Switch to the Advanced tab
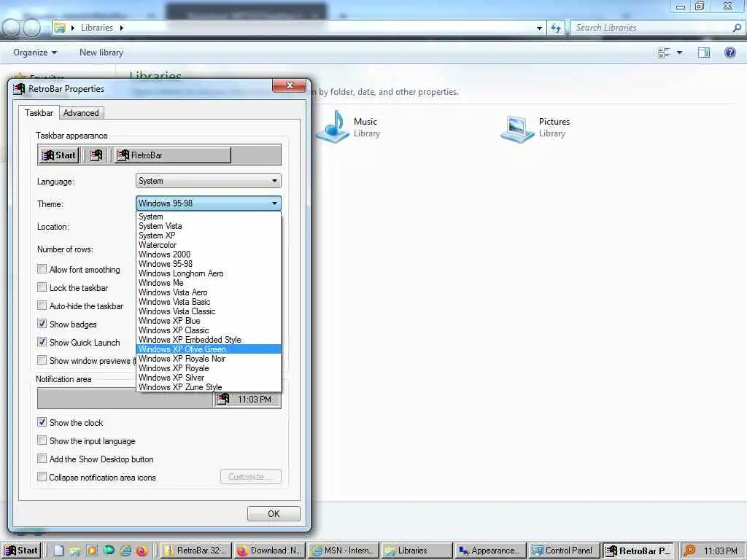 81,113
